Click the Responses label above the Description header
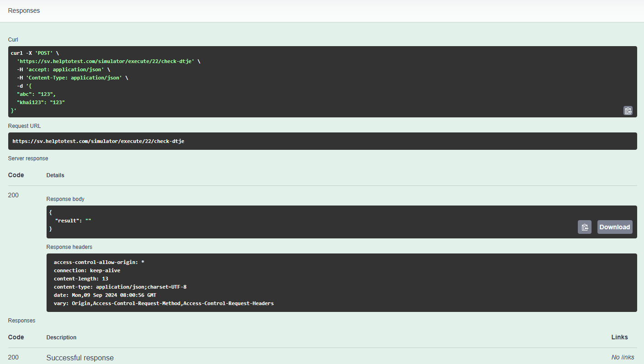 21,321
